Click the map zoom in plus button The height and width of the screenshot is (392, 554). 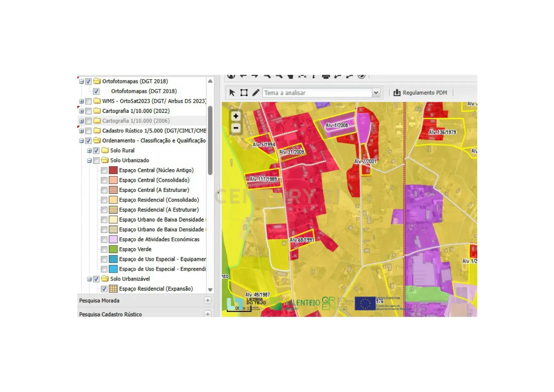click(x=236, y=116)
